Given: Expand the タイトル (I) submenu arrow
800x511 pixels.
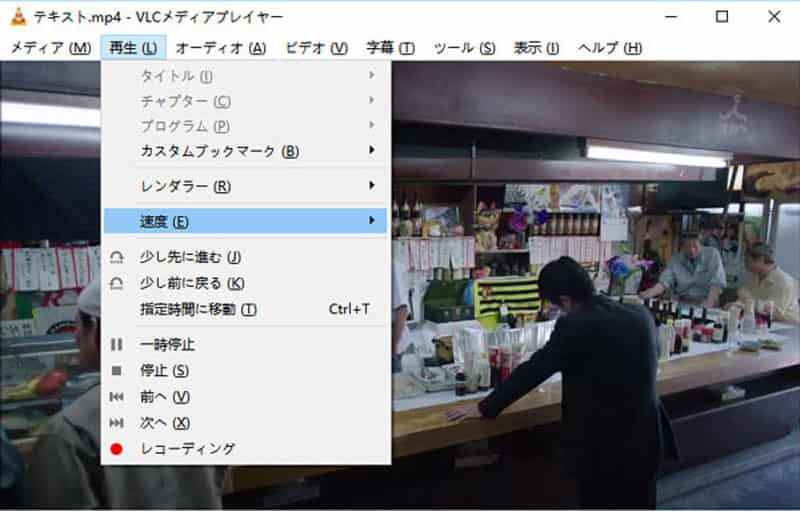Looking at the screenshot, I should 372,75.
